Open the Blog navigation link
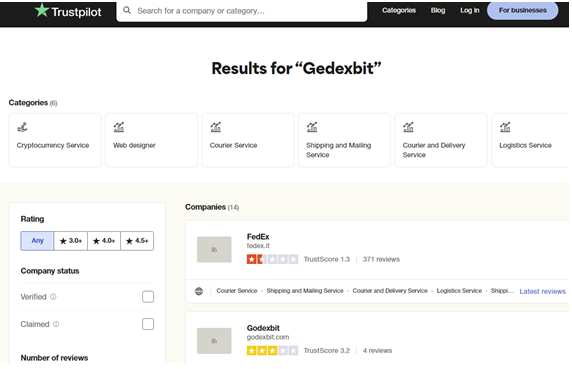The width and height of the screenshot is (572, 369). (x=438, y=10)
